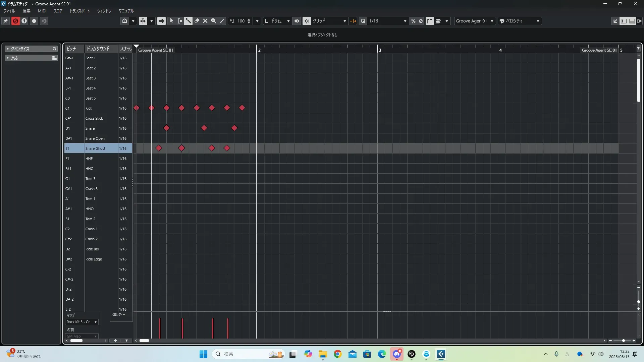Select the Zoom tool
This screenshot has height=362, width=644.
point(214,21)
